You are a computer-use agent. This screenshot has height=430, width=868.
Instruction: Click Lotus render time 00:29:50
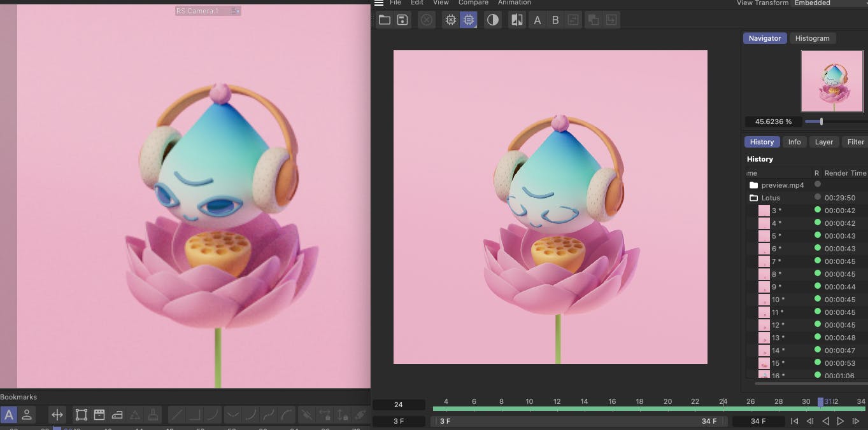(840, 198)
